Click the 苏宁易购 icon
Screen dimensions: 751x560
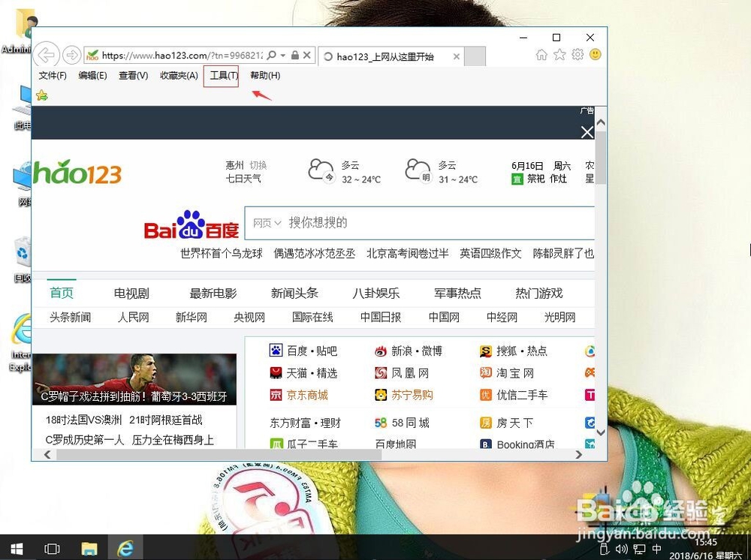pyautogui.click(x=381, y=395)
